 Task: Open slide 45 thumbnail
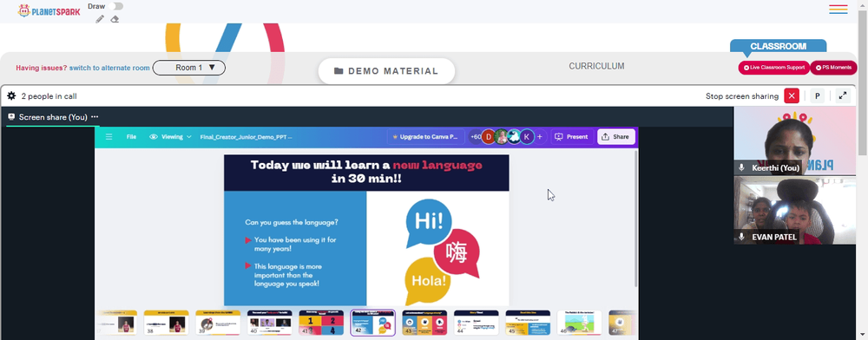point(528,323)
